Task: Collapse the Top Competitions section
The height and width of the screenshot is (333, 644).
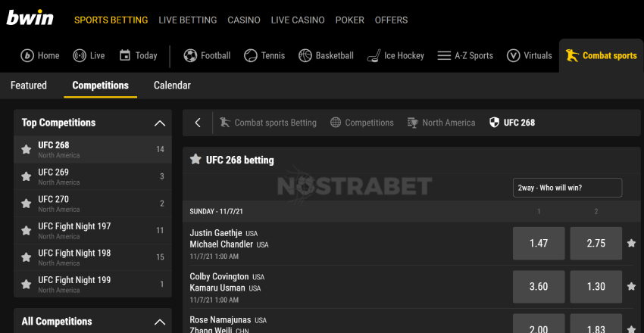Action: coord(159,123)
